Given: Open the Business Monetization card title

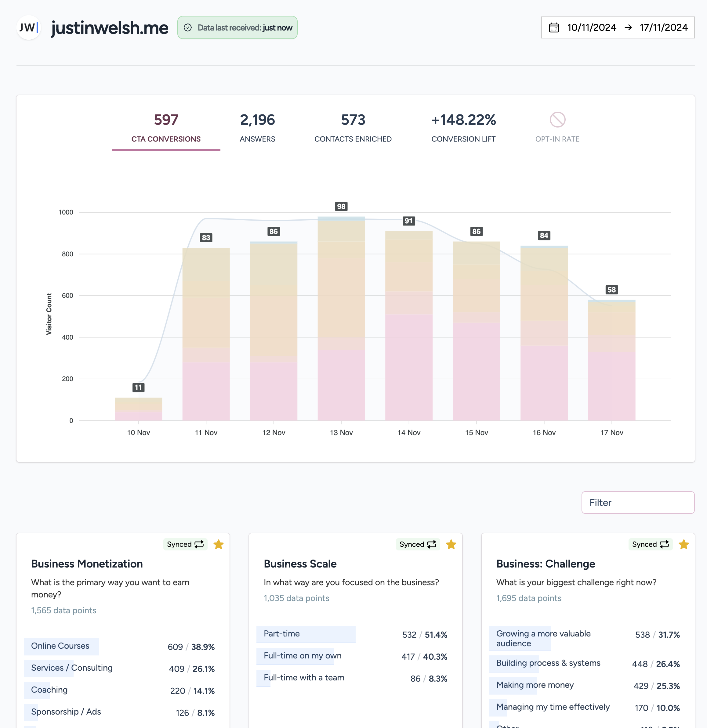Looking at the screenshot, I should point(87,564).
